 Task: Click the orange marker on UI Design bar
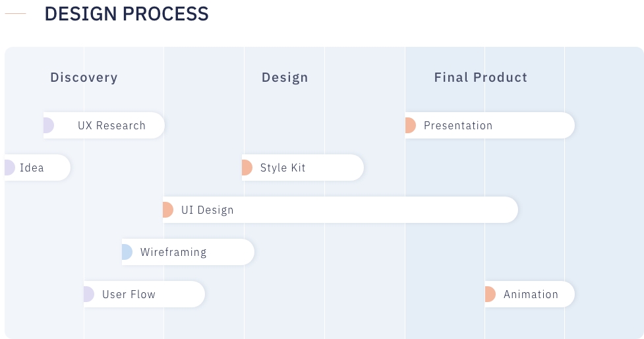point(168,210)
